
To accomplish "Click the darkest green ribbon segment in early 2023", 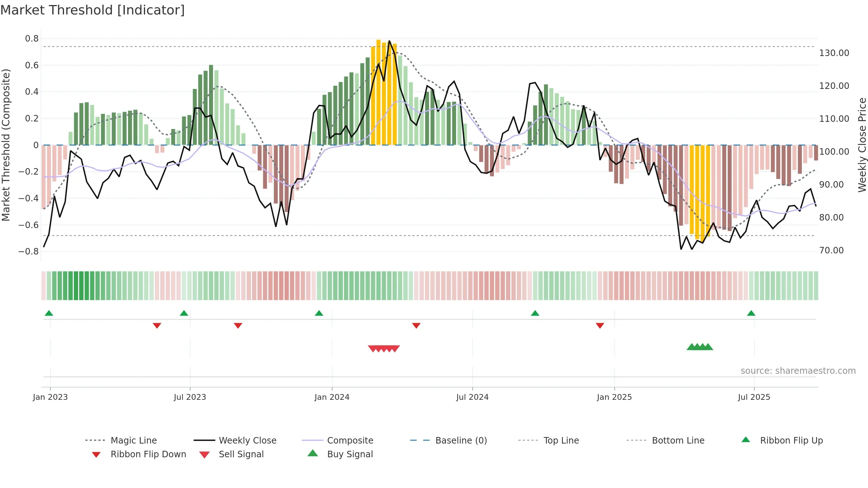I will point(81,286).
